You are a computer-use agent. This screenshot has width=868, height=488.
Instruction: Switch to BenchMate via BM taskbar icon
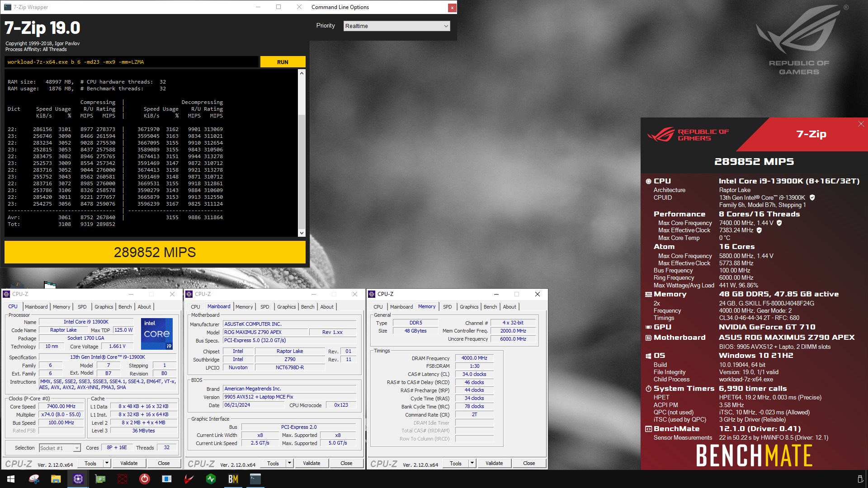point(233,479)
